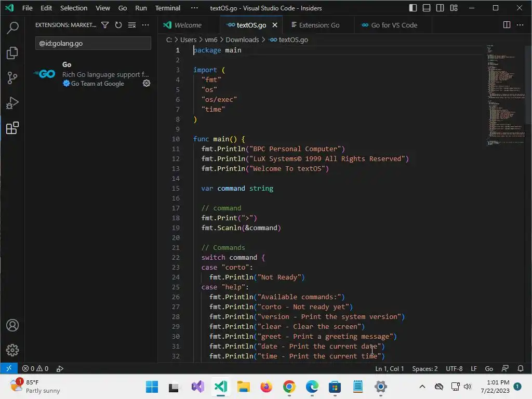Open the volume control in tray
This screenshot has height=399, width=532.
tap(468, 387)
